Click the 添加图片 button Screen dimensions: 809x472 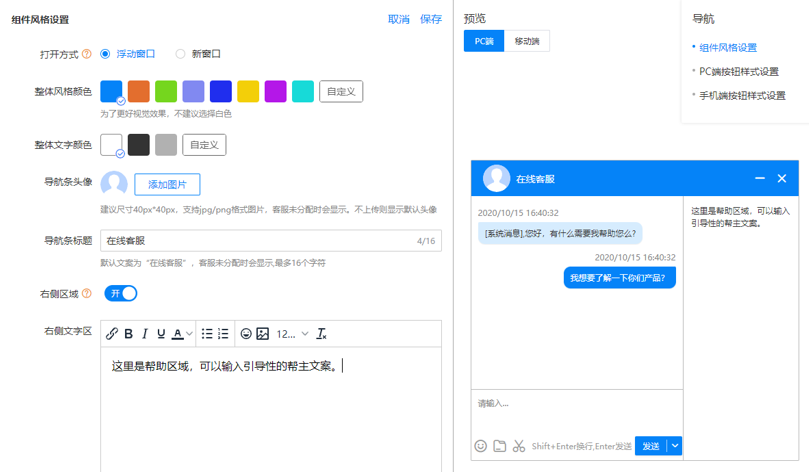[x=167, y=184]
